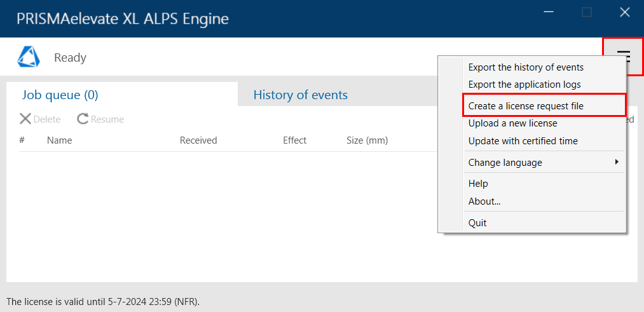Image resolution: width=644 pixels, height=312 pixels.
Task: Click the Effect column header
Action: 294,140
